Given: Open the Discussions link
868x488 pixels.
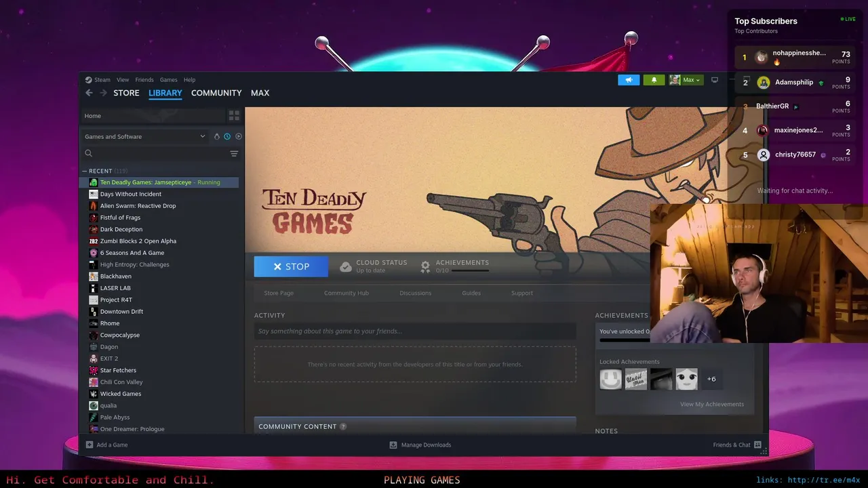Looking at the screenshot, I should [416, 293].
